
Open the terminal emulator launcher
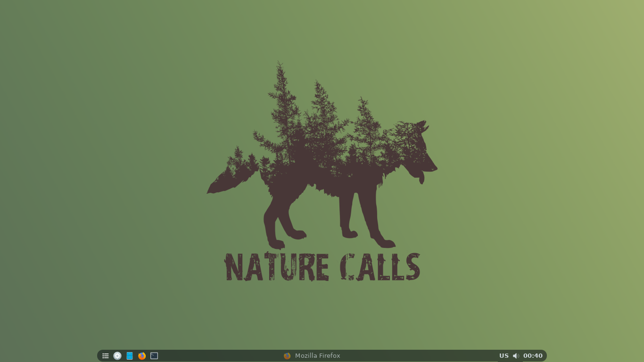click(154, 356)
